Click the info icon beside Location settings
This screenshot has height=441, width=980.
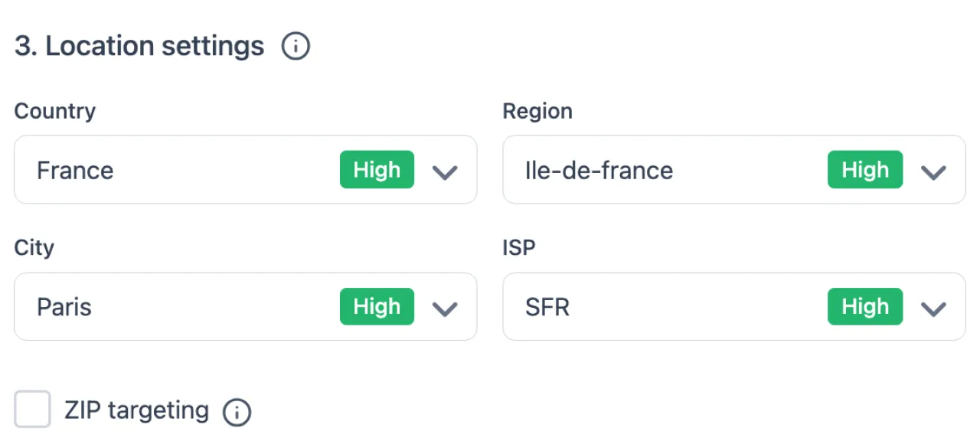click(x=296, y=47)
